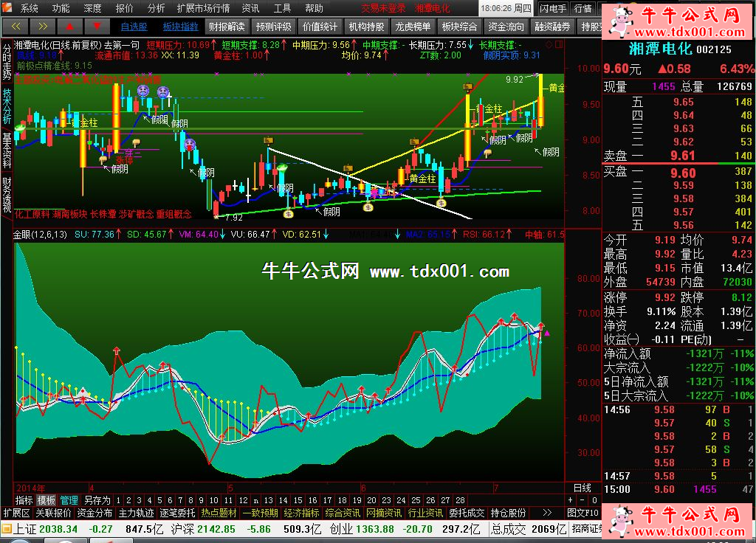
Task: Open the 关联报价 tab
Action: 53,513
